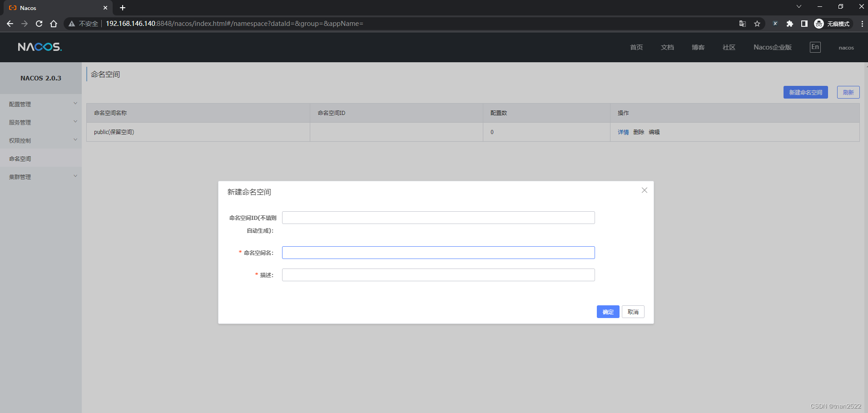
Task: Click the 无痕模式 incognito indicator
Action: 832,24
